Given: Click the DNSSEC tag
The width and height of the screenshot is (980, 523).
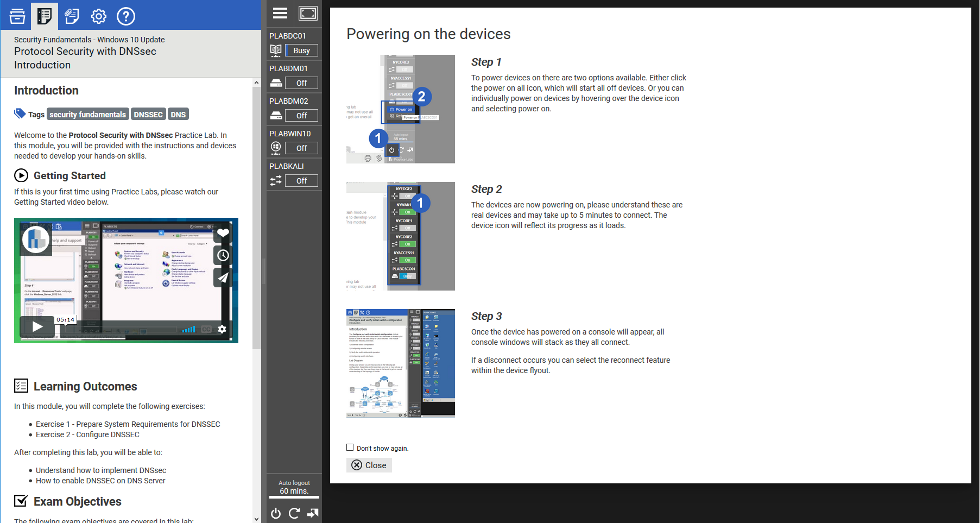Looking at the screenshot, I should point(148,115).
